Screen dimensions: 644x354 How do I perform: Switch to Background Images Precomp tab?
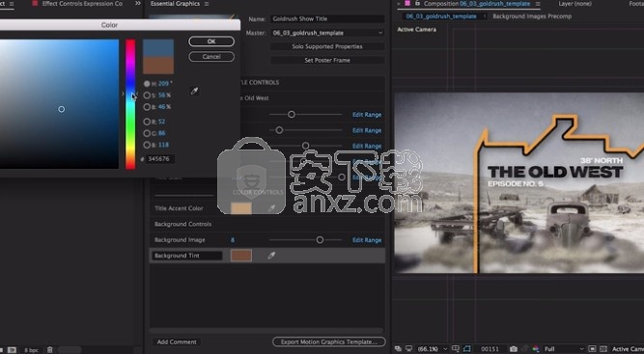pos(532,16)
